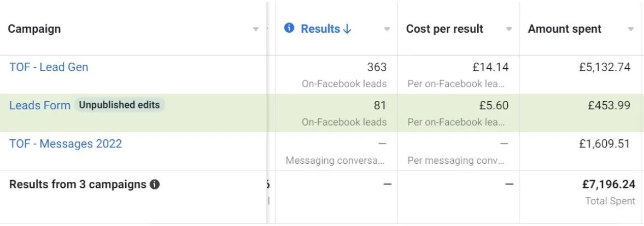Screen dimensions: 644x226
Task: Click the £7,196.24 Total Spent value
Action: 608,185
